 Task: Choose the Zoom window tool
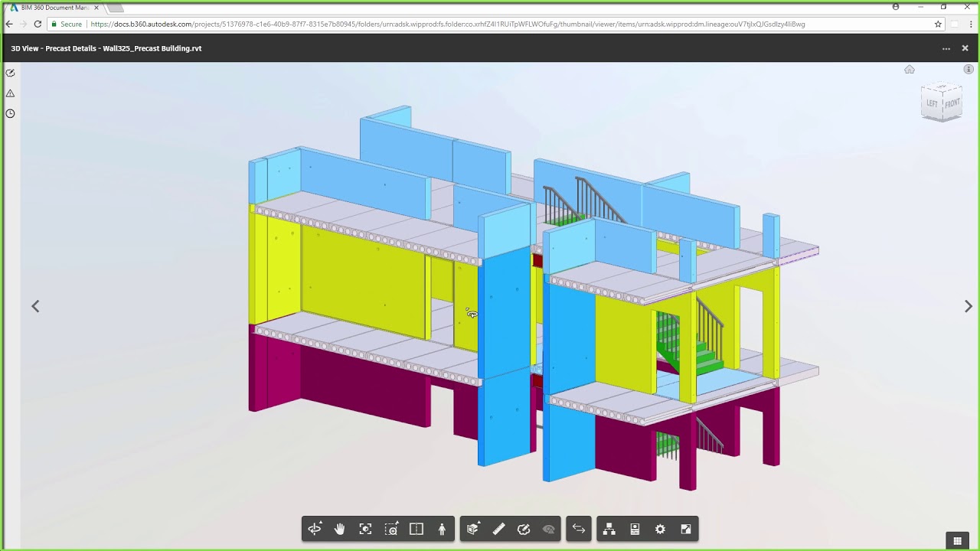tap(391, 529)
